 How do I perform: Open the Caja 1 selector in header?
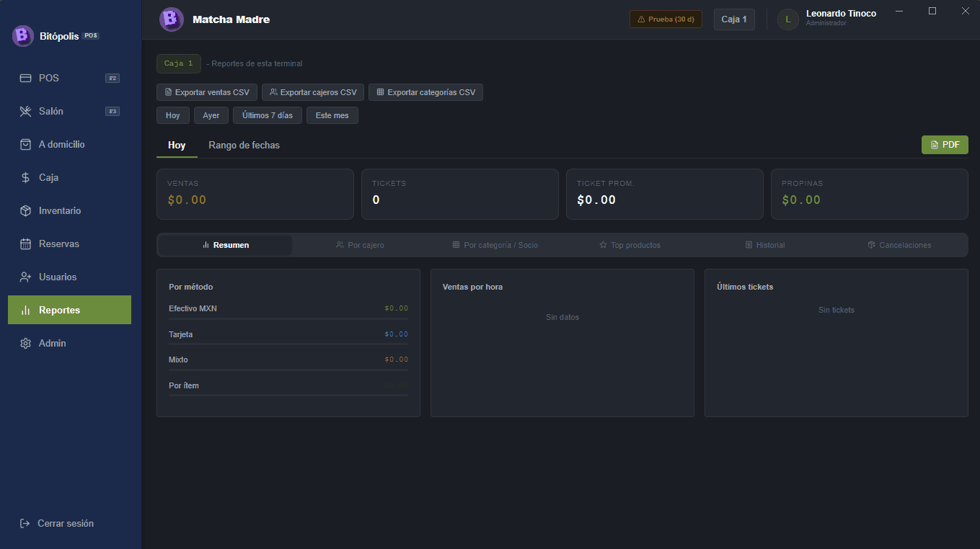tap(734, 19)
